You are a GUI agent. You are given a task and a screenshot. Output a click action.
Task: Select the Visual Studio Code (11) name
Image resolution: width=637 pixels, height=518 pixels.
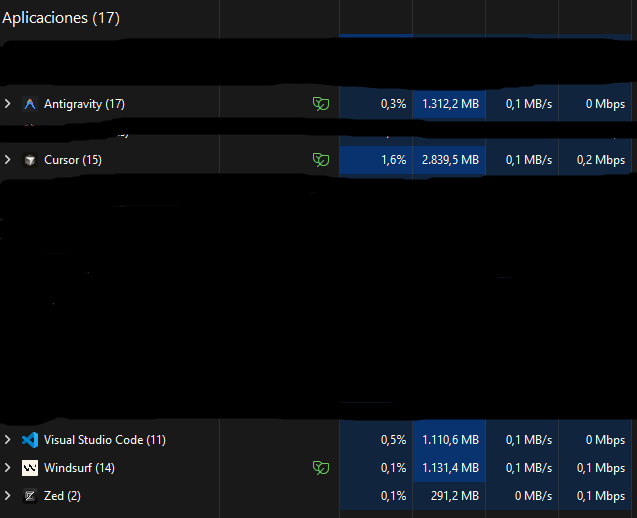(x=105, y=440)
